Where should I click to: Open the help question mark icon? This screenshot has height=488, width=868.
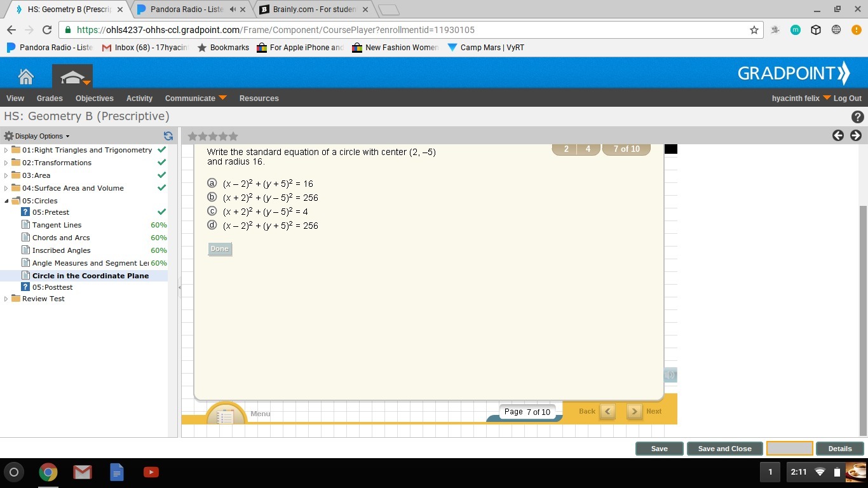click(857, 117)
